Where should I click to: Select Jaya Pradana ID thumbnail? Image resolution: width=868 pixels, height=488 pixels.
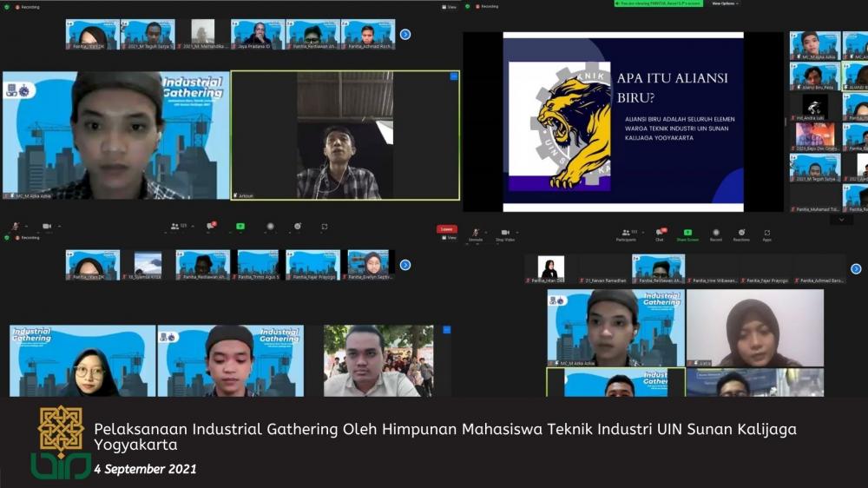[x=258, y=35]
